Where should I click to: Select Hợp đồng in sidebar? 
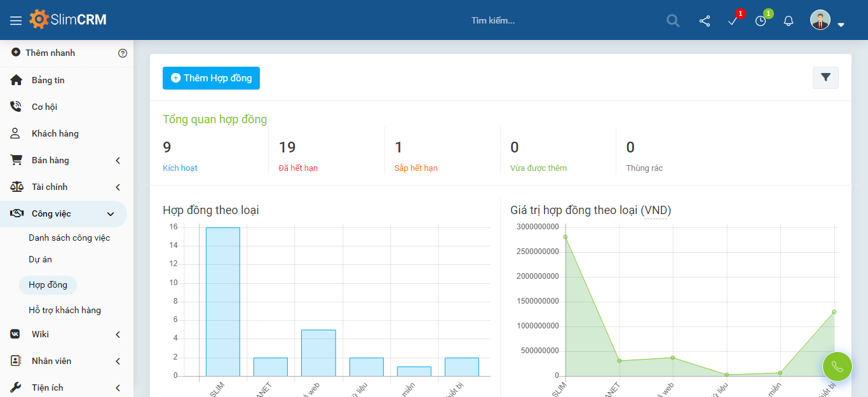point(48,285)
